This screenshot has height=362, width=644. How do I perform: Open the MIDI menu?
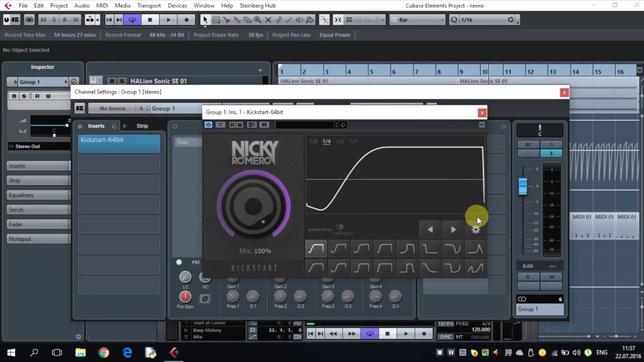pos(102,6)
